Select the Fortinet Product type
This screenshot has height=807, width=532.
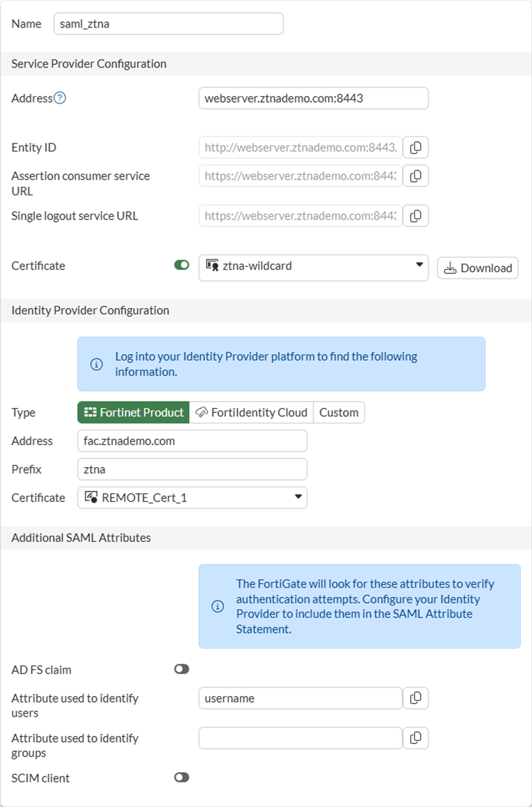tap(134, 412)
